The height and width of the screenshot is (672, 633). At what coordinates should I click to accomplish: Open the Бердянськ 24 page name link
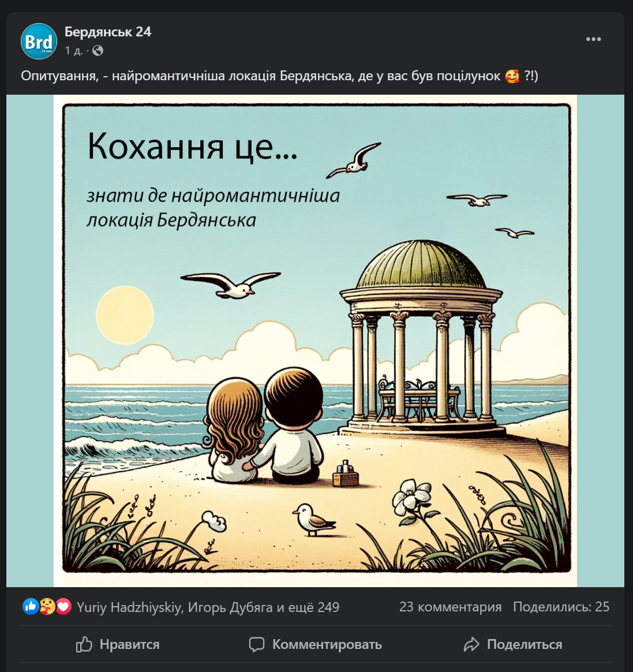click(x=108, y=32)
